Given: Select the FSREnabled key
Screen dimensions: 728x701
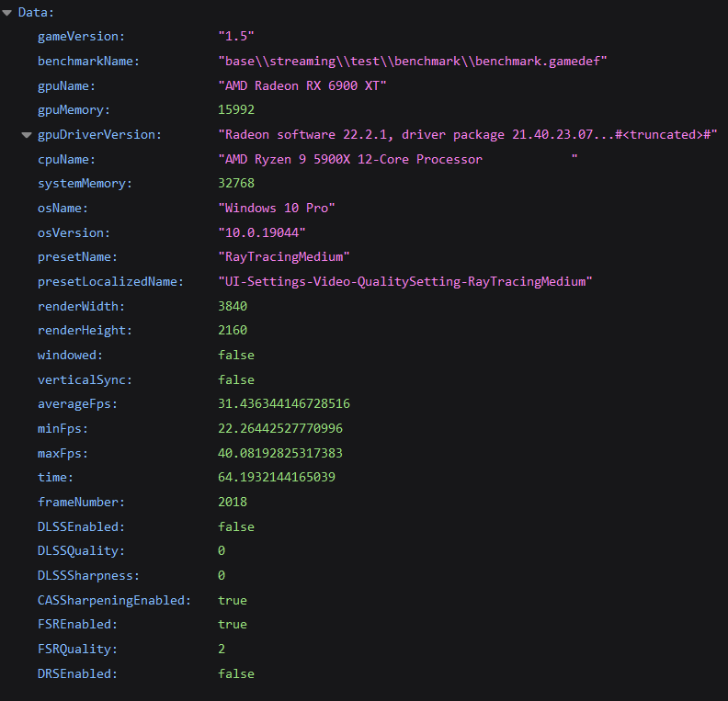Looking at the screenshot, I should 77,625.
